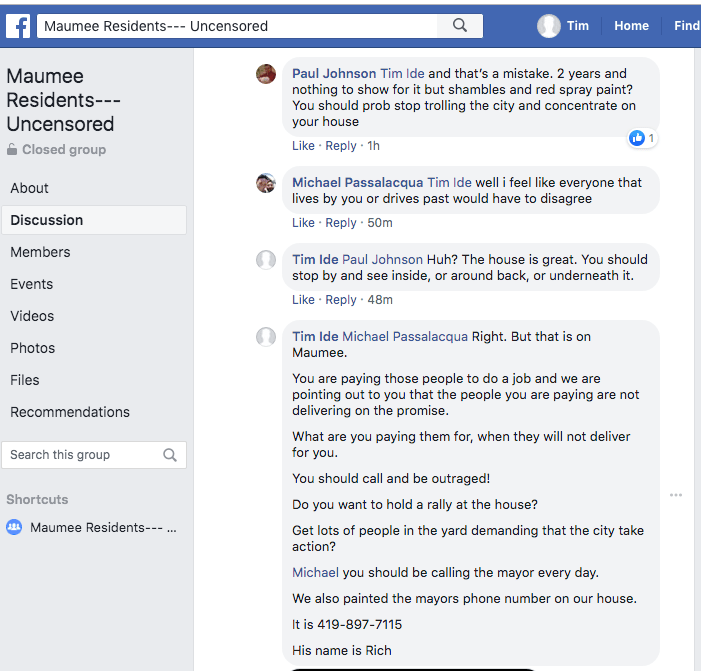Viewport: 701px width, 671px height.
Task: Click Home in the top navigation
Action: click(x=631, y=26)
